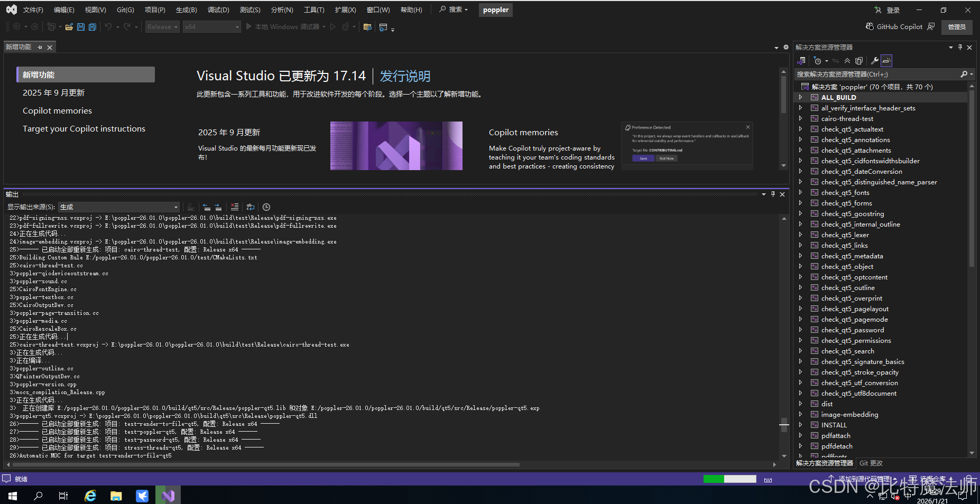Expand the ALL_BUILD project node

point(800,97)
